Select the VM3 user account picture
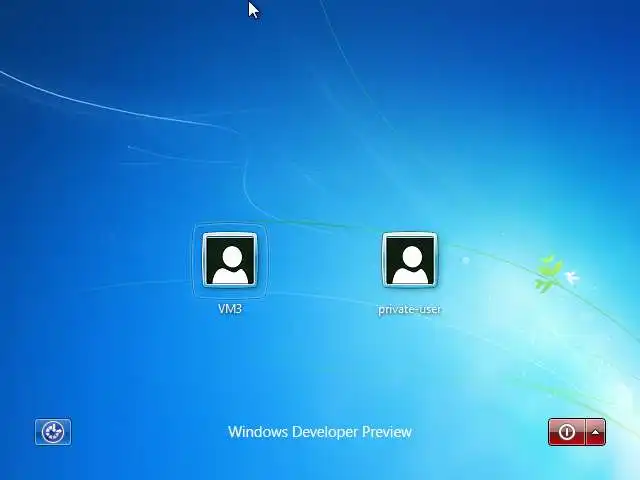This screenshot has height=480, width=640. 230,260
